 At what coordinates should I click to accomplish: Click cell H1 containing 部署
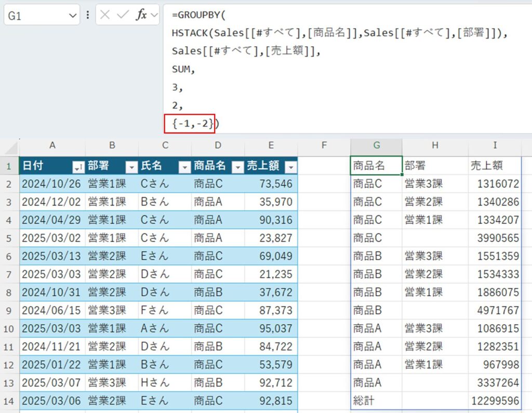click(x=435, y=166)
